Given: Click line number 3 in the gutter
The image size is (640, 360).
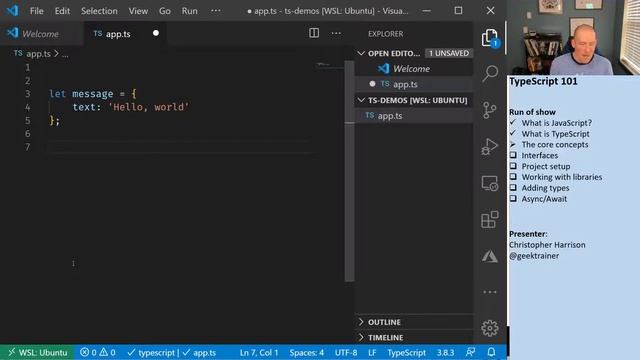Looking at the screenshot, I should click(x=27, y=94).
